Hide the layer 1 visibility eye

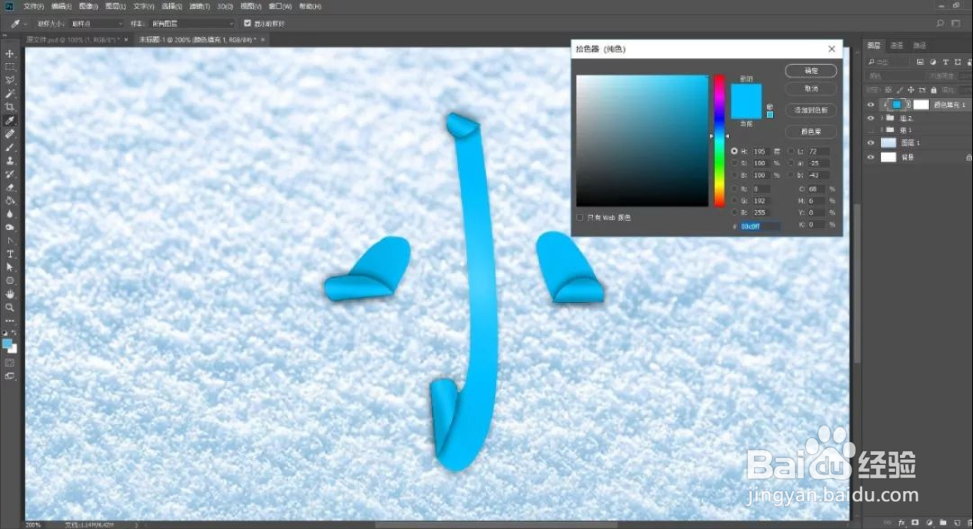coord(871,143)
